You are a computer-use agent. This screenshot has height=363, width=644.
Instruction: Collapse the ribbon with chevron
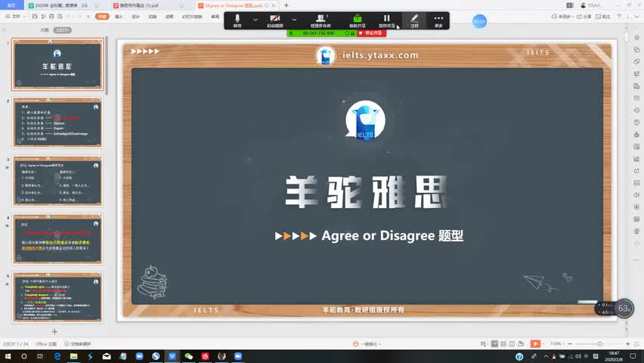(x=636, y=17)
